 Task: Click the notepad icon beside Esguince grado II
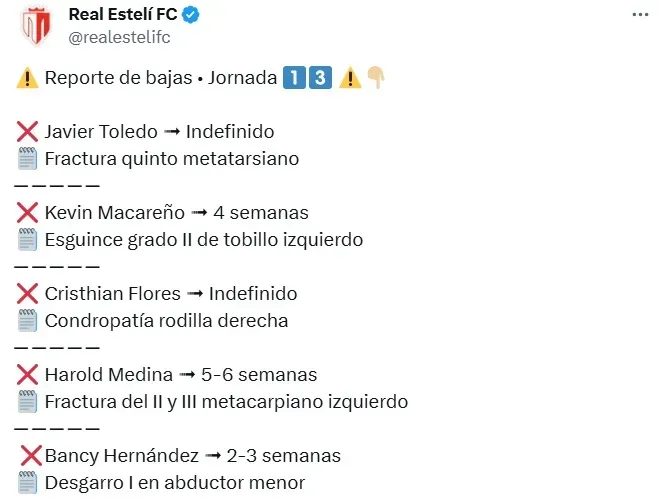coord(28,240)
